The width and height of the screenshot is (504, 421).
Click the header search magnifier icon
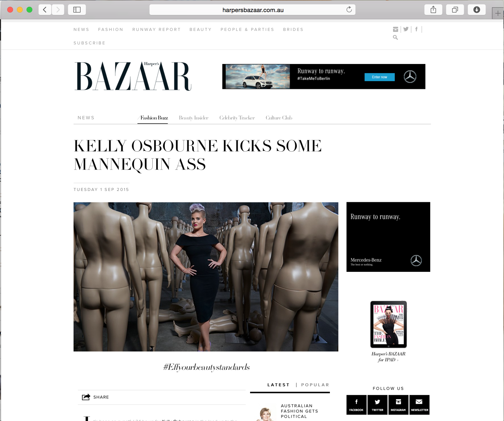click(x=395, y=37)
